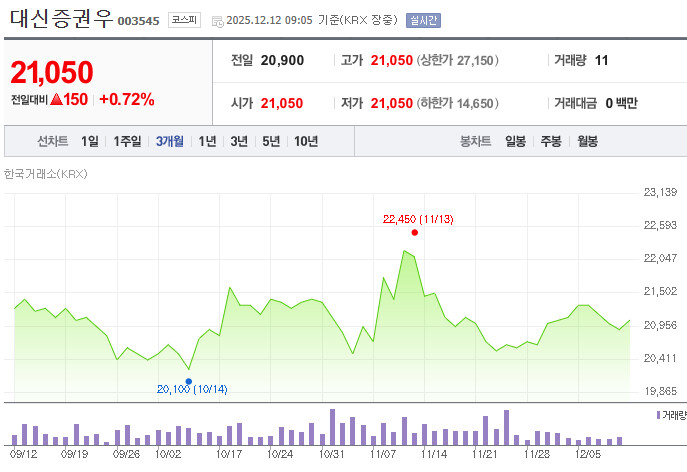The image size is (687, 472).
Task: Click the 20,100 (10/14) low label
Action: [192, 389]
